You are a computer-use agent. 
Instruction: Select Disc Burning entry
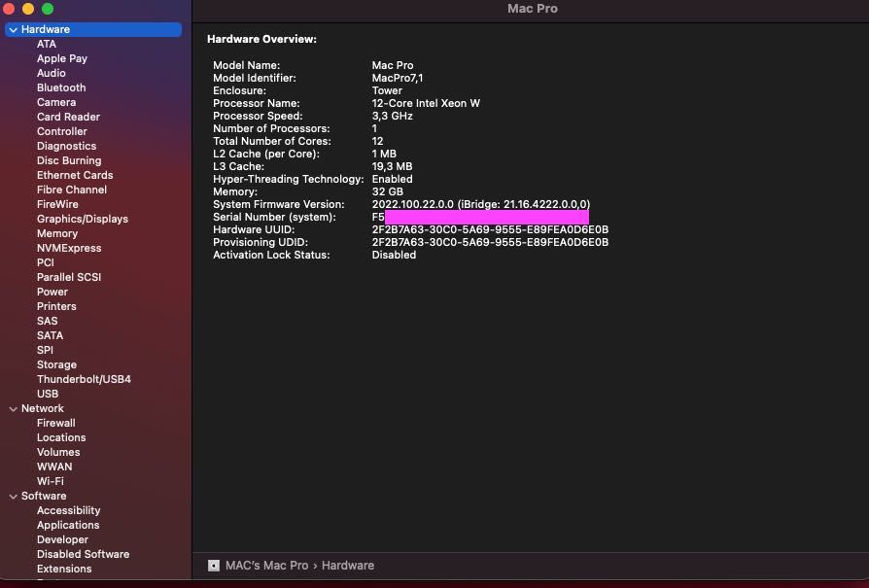click(x=69, y=160)
